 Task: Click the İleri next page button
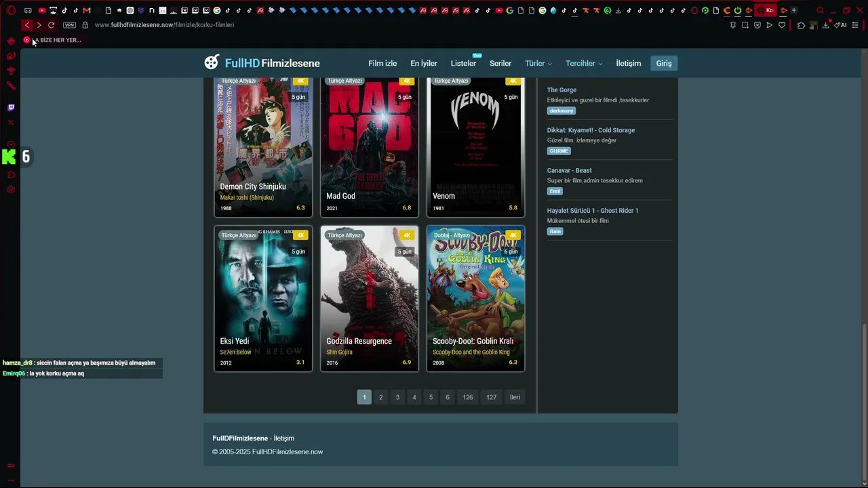click(515, 397)
